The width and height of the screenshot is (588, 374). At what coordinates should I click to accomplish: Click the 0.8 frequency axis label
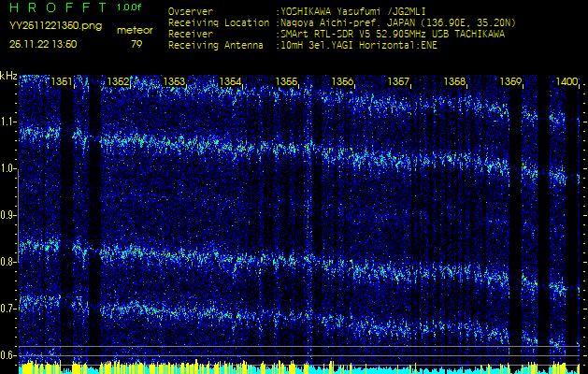(x=9, y=262)
